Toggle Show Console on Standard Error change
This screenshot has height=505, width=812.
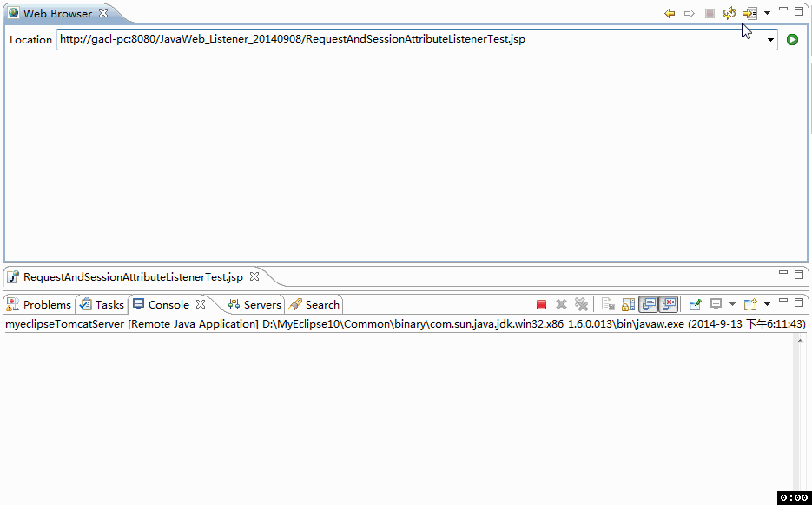coord(668,304)
